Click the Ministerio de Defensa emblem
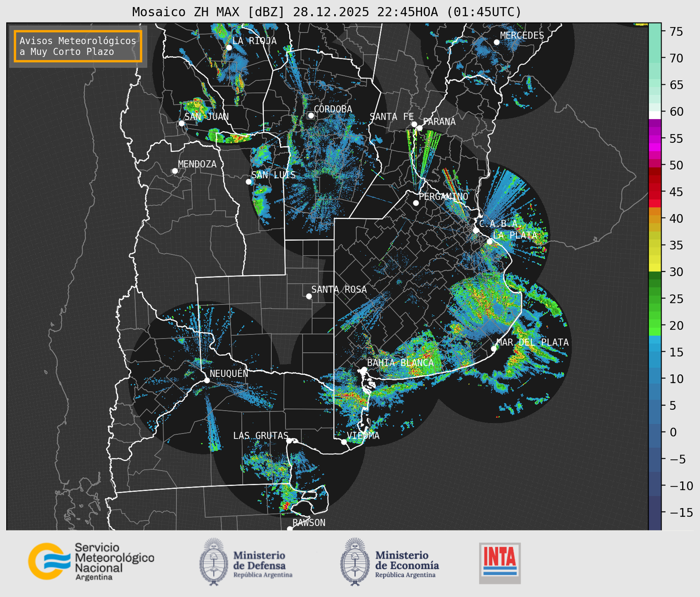The height and width of the screenshot is (597, 700). pyautogui.click(x=213, y=561)
